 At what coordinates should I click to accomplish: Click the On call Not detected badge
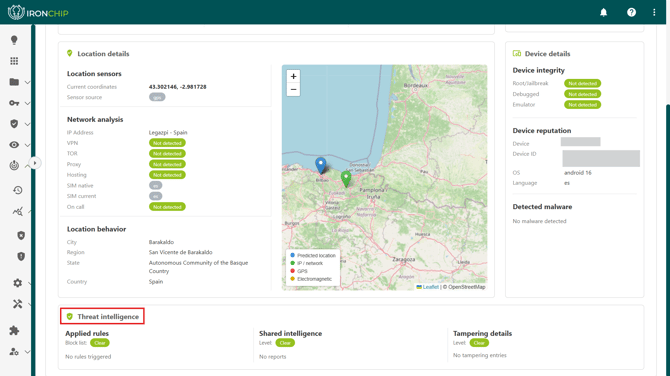tap(167, 207)
